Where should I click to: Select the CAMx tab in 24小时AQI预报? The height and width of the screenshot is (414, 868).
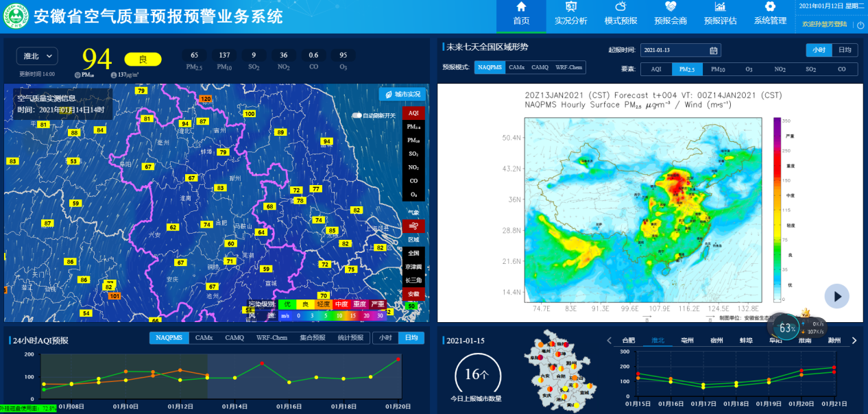204,338
